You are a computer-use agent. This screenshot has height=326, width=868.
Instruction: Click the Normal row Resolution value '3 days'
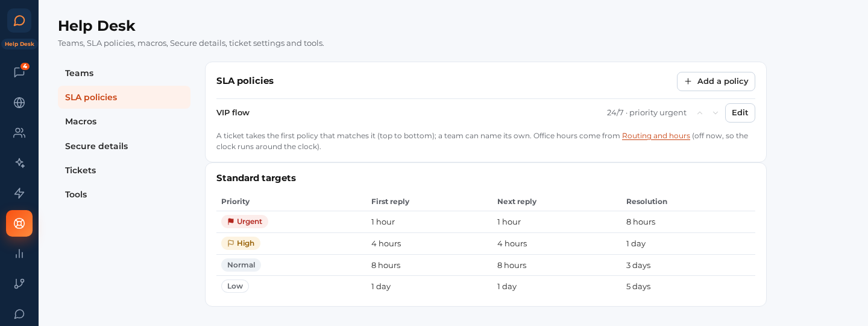coord(638,265)
